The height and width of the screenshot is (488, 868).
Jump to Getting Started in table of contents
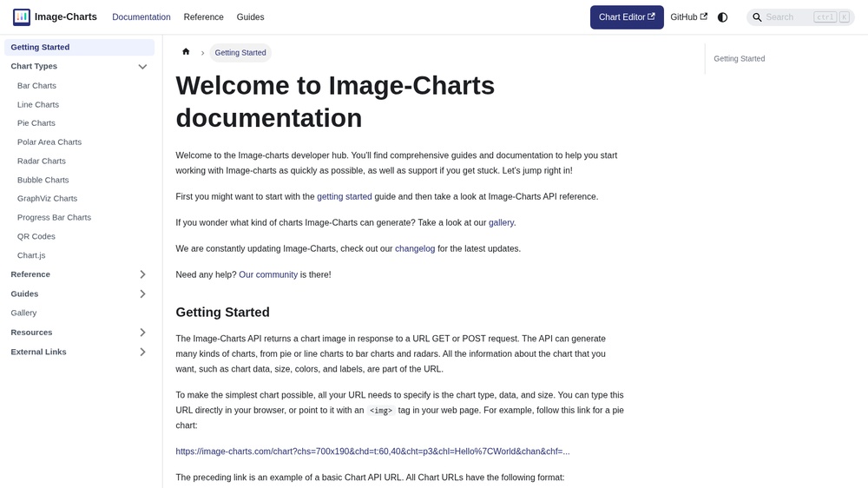point(739,59)
